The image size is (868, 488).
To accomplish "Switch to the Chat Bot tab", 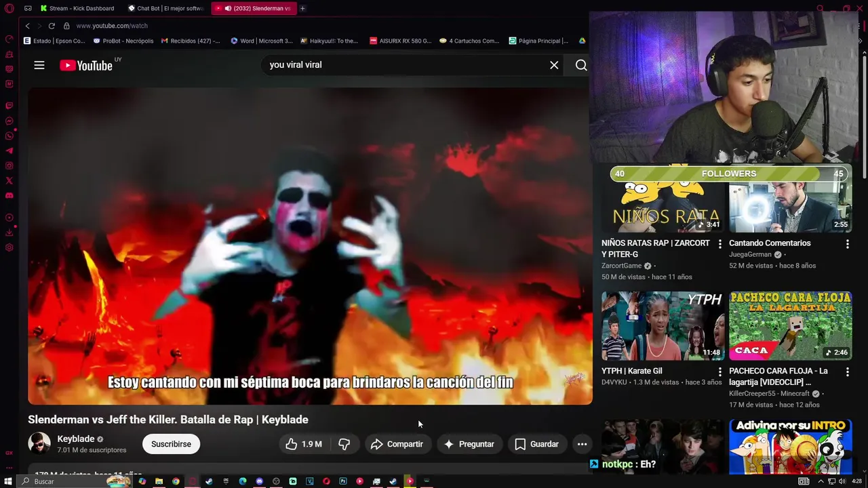I will pos(166,8).
